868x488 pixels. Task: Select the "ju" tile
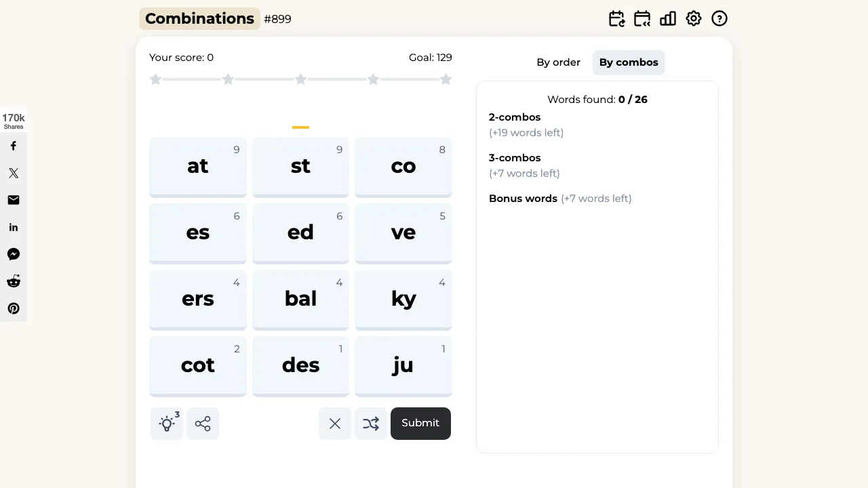(x=403, y=367)
